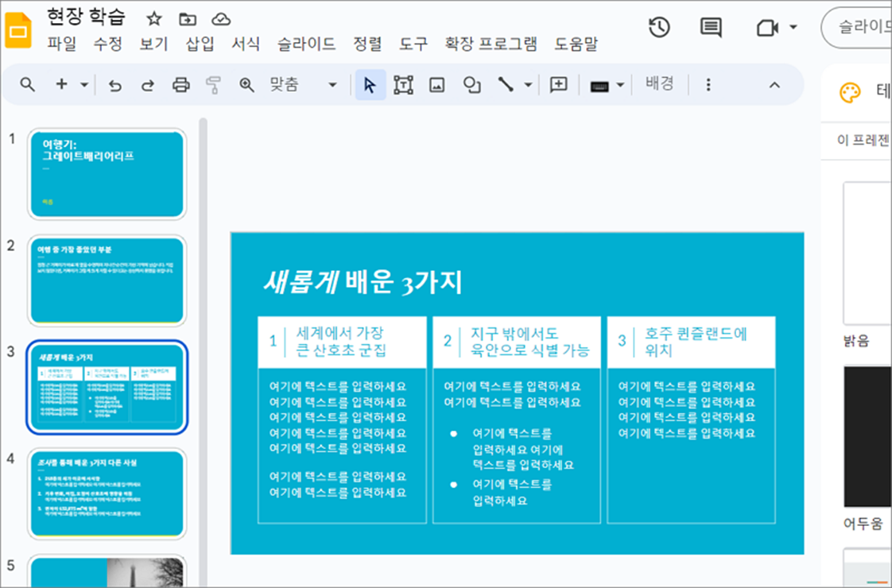Click the slide title 새롭게 배운 3가지
The width and height of the screenshot is (892, 588).
[363, 283]
